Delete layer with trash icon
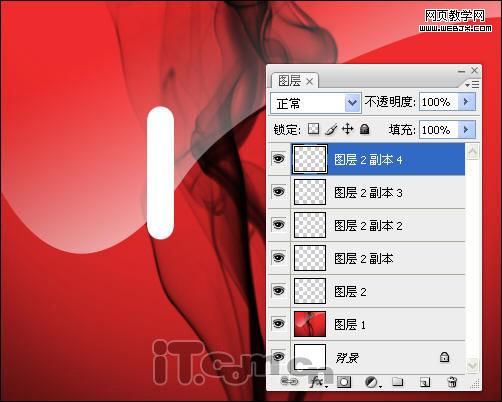This screenshot has width=502, height=402. tap(452, 382)
